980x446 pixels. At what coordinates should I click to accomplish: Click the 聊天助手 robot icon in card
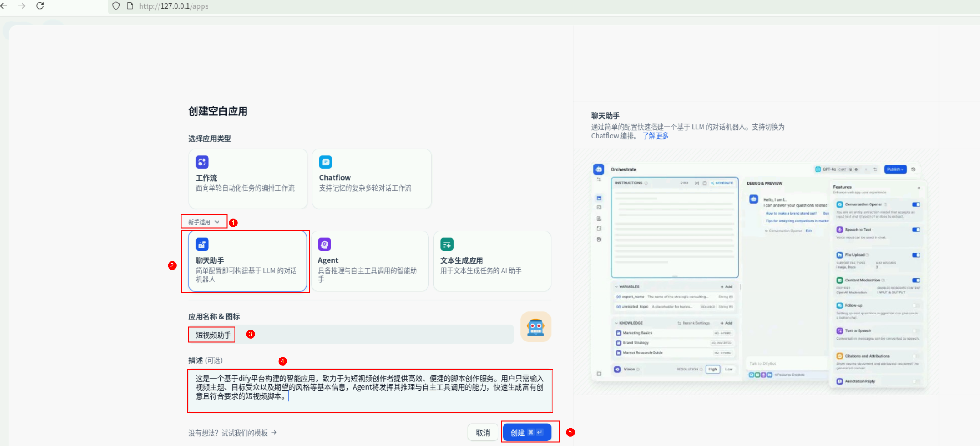pyautogui.click(x=202, y=244)
